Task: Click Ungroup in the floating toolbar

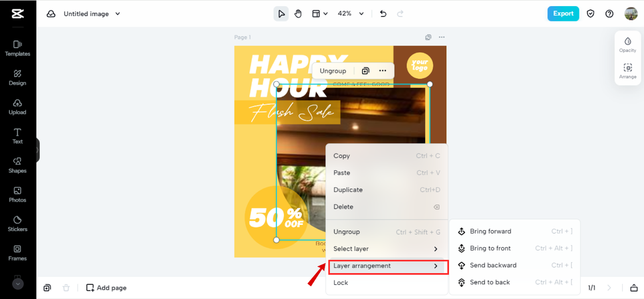Action: coord(333,71)
